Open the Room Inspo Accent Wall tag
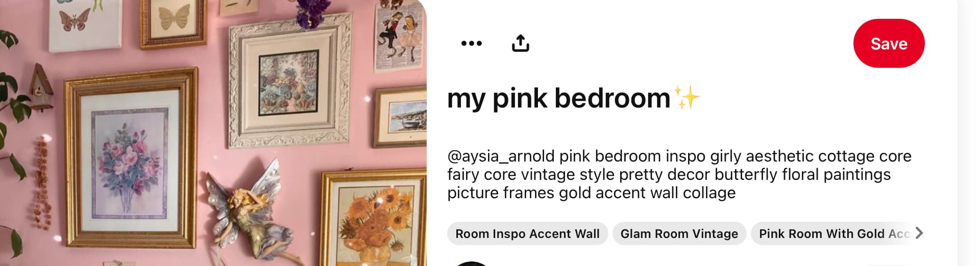Image resolution: width=980 pixels, height=266 pixels. click(527, 233)
